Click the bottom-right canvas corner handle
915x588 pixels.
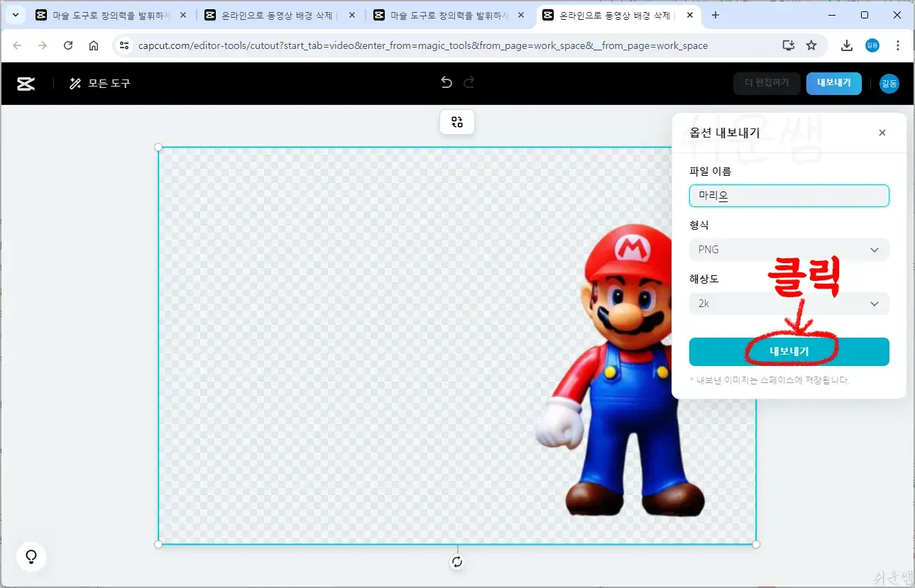tap(756, 544)
